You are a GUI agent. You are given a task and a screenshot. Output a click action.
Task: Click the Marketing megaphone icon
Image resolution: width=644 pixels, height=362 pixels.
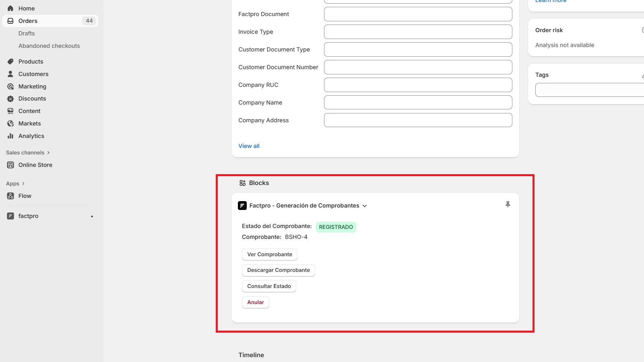tap(10, 86)
